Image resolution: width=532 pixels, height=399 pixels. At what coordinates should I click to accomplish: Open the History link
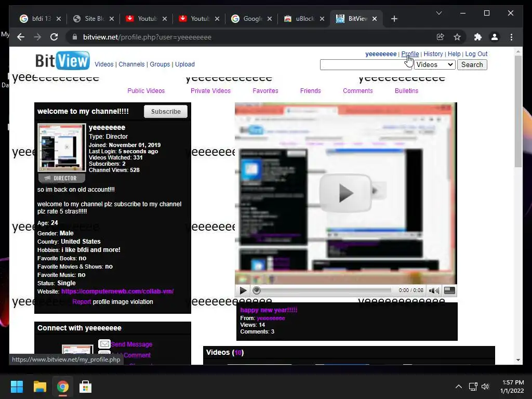[433, 54]
